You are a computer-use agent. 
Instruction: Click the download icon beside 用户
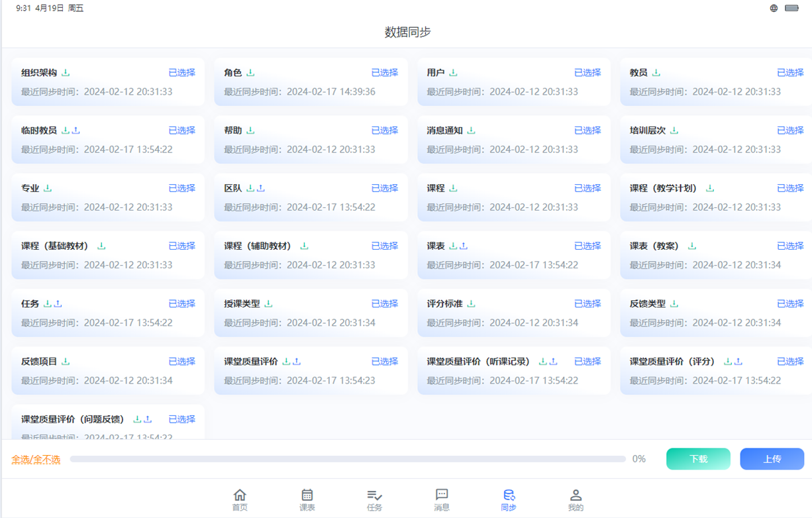453,73
